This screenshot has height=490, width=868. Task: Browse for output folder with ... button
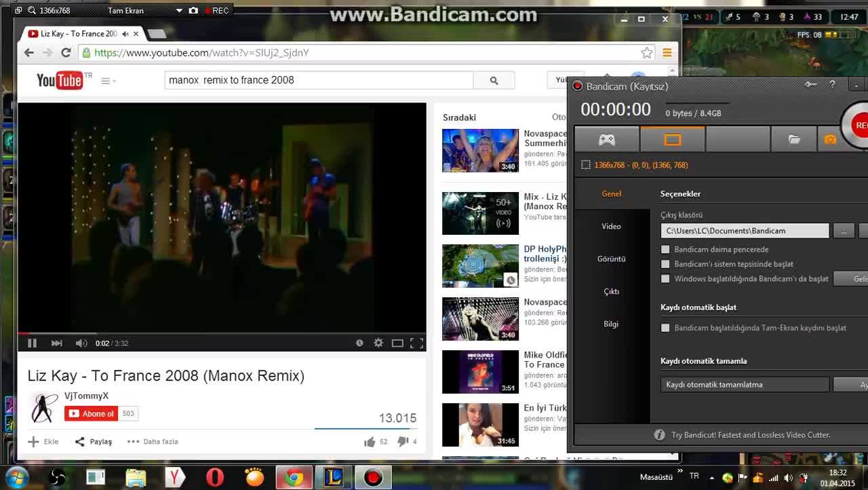pos(844,231)
